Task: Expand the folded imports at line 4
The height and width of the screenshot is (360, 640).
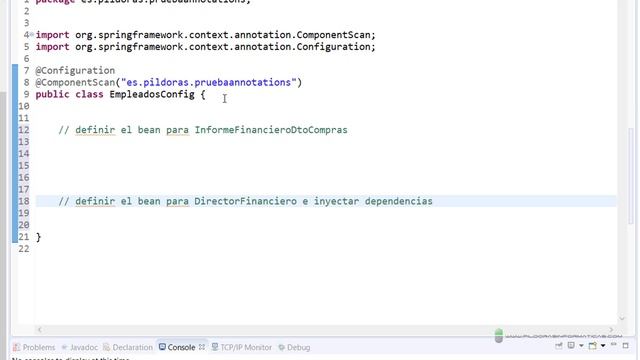Action: [x=31, y=35]
